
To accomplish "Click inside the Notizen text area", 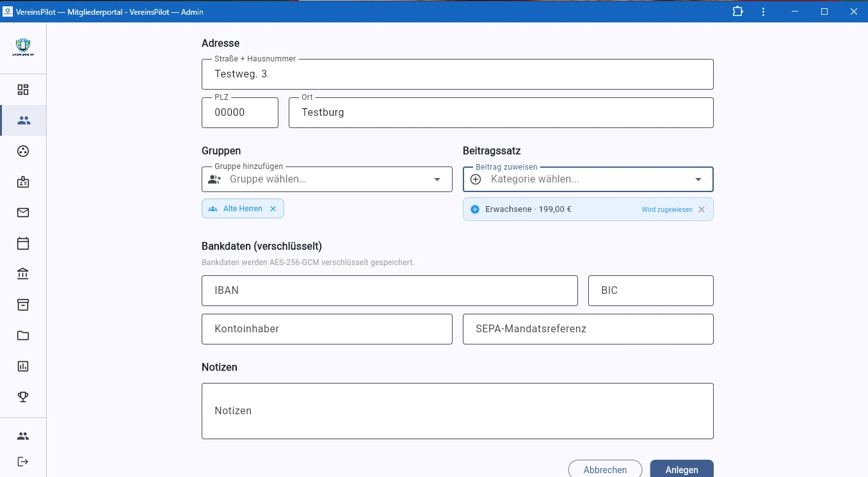I will [457, 411].
